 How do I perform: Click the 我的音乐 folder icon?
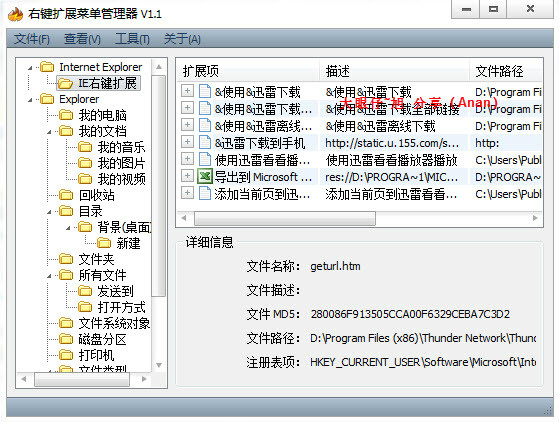point(85,147)
